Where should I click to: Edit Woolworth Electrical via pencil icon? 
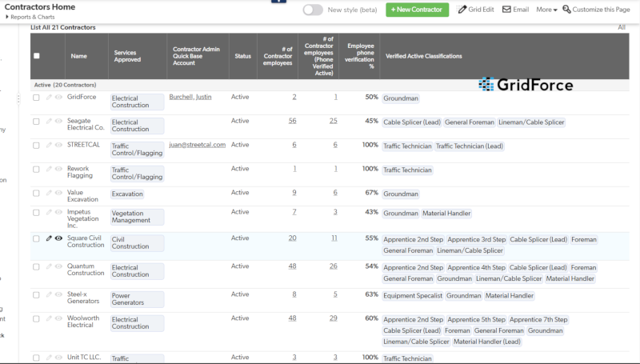[49, 318]
